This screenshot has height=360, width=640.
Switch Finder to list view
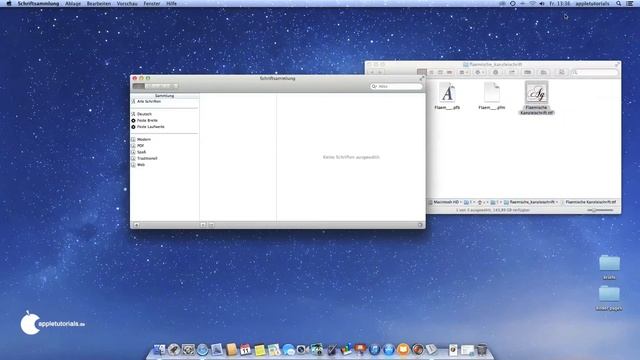pos(431,72)
